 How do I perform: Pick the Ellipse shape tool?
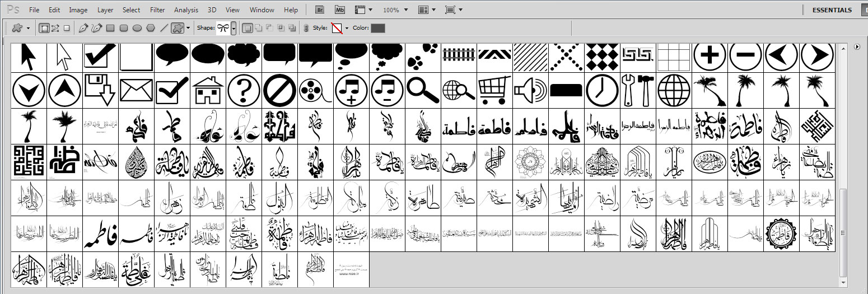137,27
